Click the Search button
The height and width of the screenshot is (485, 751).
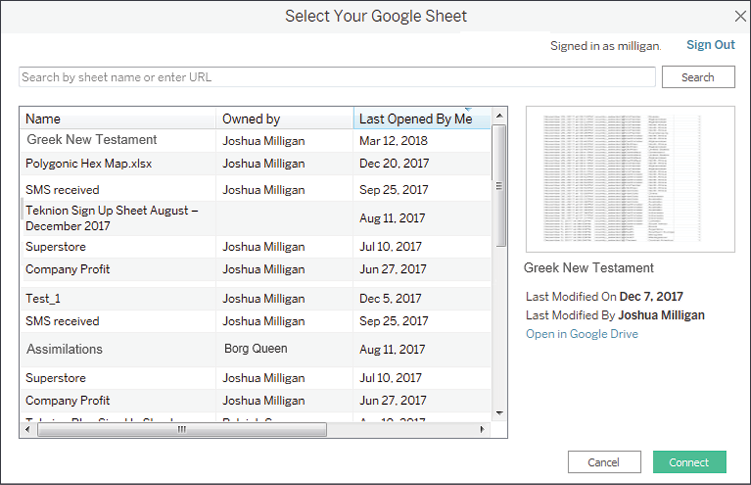click(x=698, y=77)
